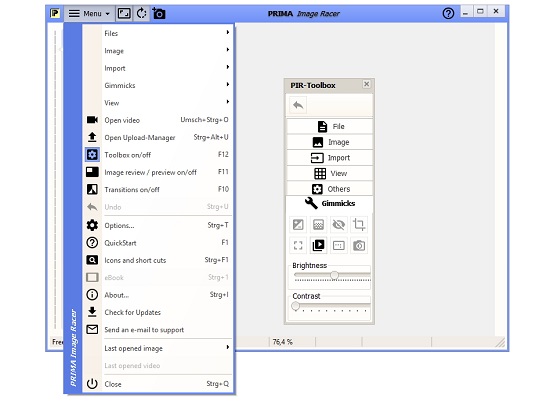550x404 pixels.
Task: Click Last opened video entry
Action: click(158, 365)
